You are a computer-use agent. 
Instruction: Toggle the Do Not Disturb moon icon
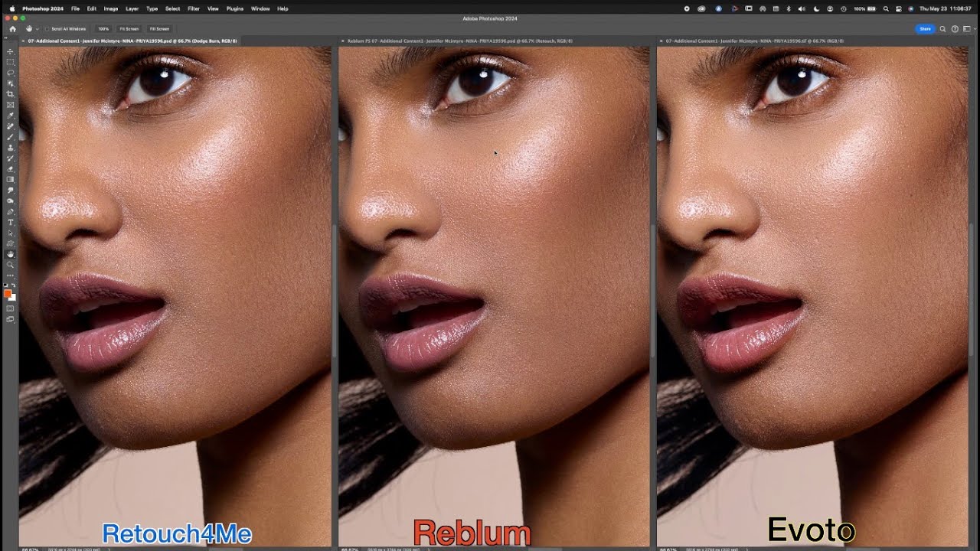pos(817,8)
